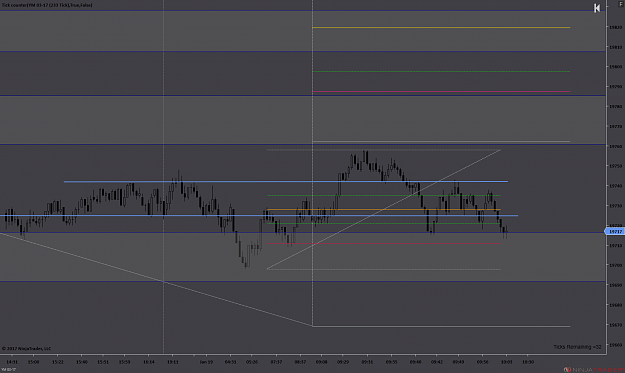The height and width of the screenshot is (373, 625).
Task: Select the top yellow horizontal line near 19820
Action: point(441,27)
